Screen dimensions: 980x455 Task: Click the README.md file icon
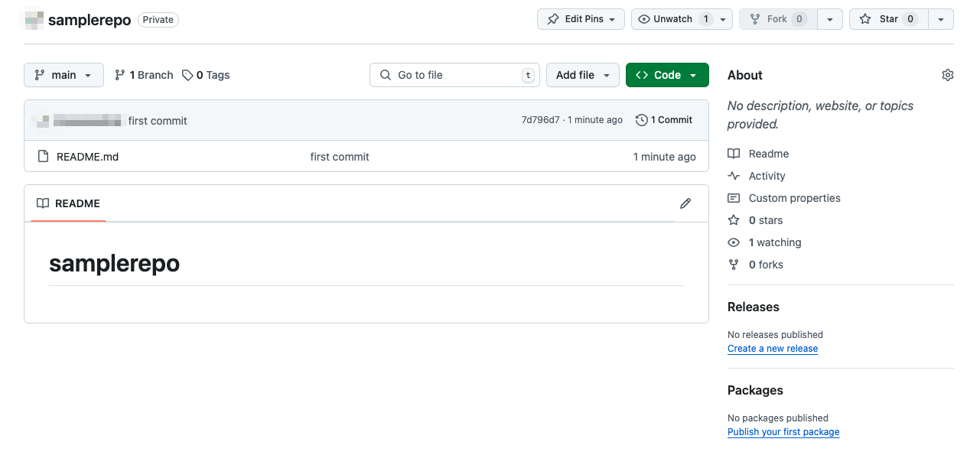(x=43, y=157)
